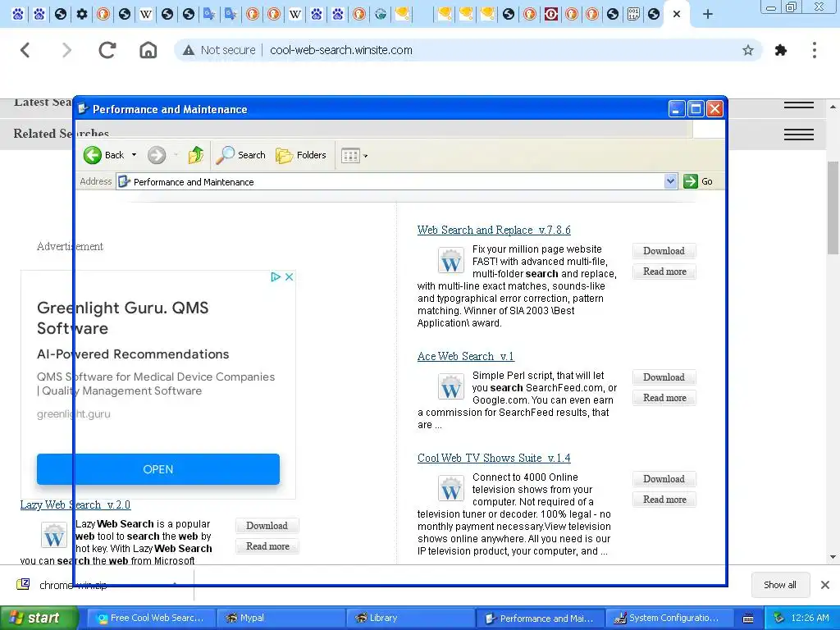
Task: Close the active browser tab
Action: pyautogui.click(x=677, y=15)
